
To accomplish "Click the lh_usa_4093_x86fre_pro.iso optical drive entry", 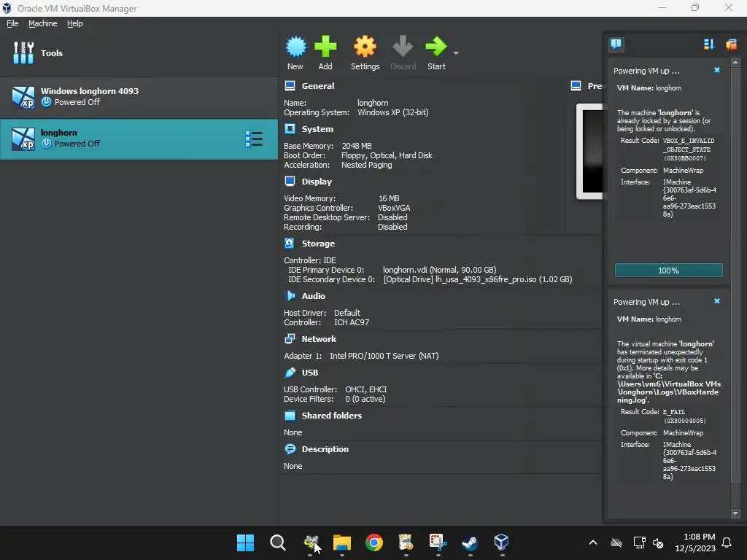I will (477, 279).
